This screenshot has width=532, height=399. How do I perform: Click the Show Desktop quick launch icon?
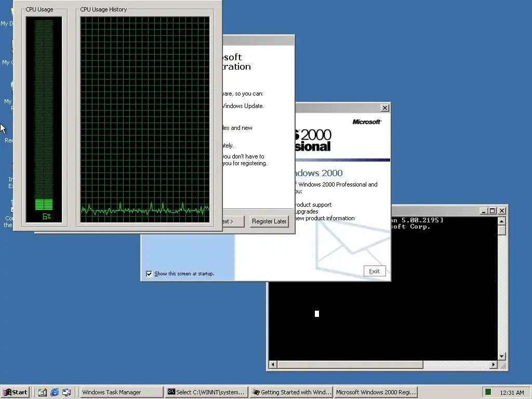coord(43,392)
